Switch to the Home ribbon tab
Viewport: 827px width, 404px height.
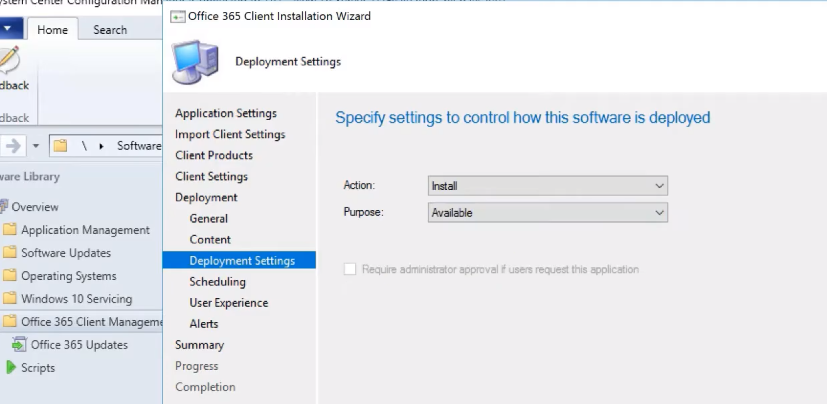click(x=52, y=30)
